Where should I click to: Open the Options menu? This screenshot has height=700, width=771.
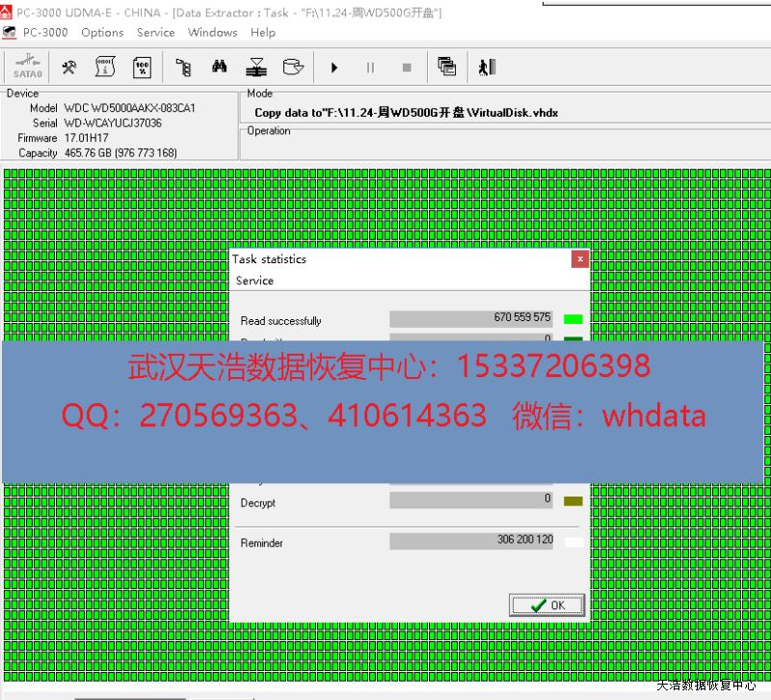coord(102,32)
